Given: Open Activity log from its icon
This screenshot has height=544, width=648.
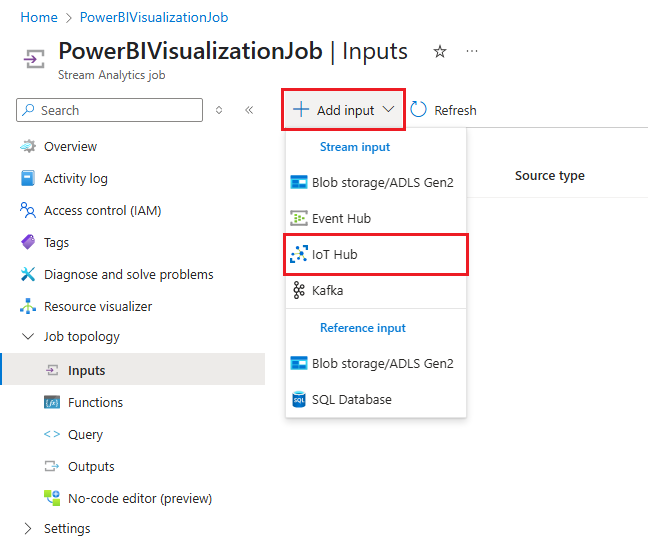Looking at the screenshot, I should 28,179.
